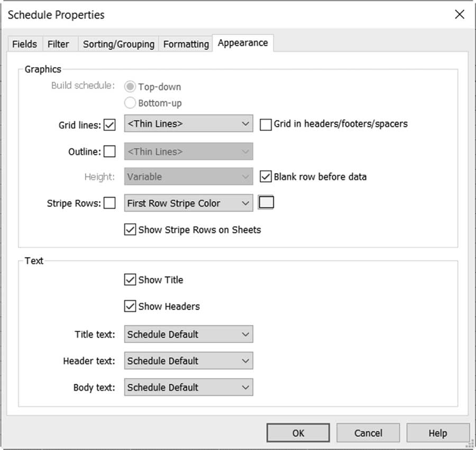
Task: Open the Grid lines style dropdown
Action: pyautogui.click(x=188, y=123)
